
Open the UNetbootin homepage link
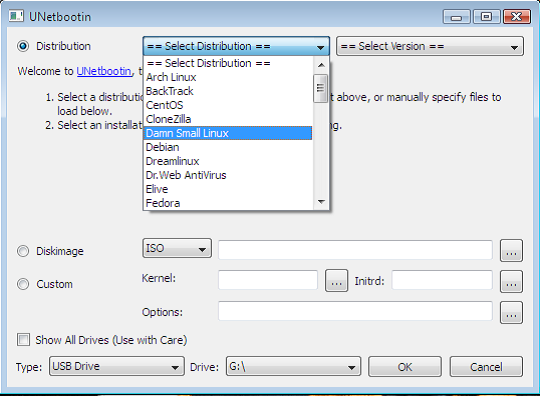pos(104,71)
